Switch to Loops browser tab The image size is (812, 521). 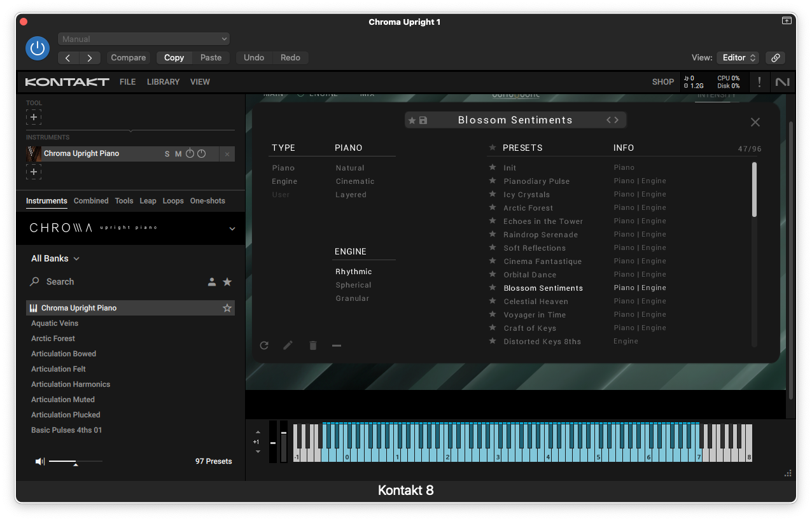173,201
